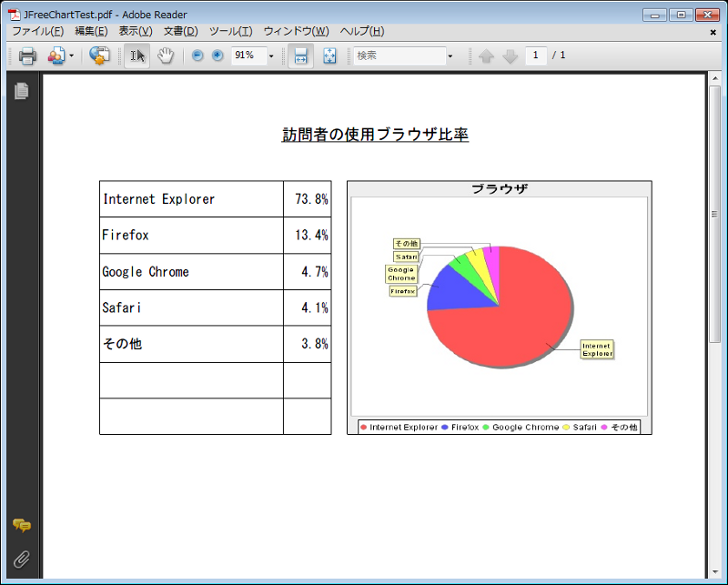Image resolution: width=728 pixels, height=585 pixels.
Task: Go to next page with down arrow
Action: pos(510,56)
